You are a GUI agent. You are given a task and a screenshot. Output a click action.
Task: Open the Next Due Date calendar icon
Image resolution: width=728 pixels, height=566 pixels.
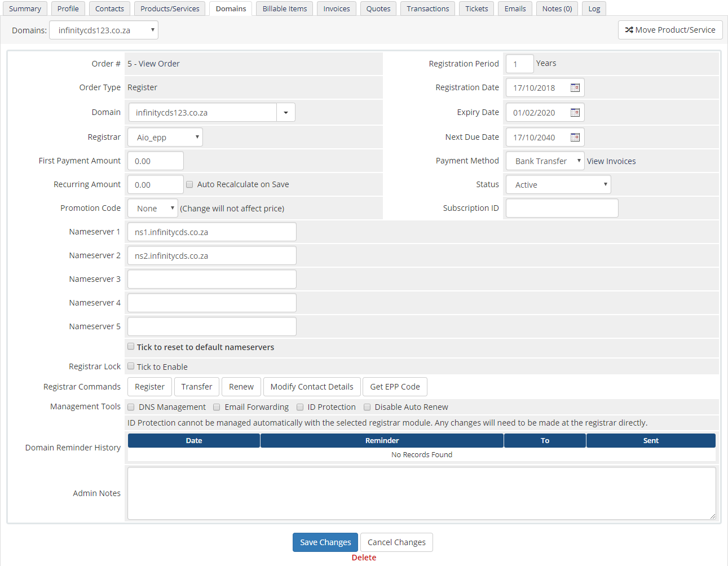[575, 138]
